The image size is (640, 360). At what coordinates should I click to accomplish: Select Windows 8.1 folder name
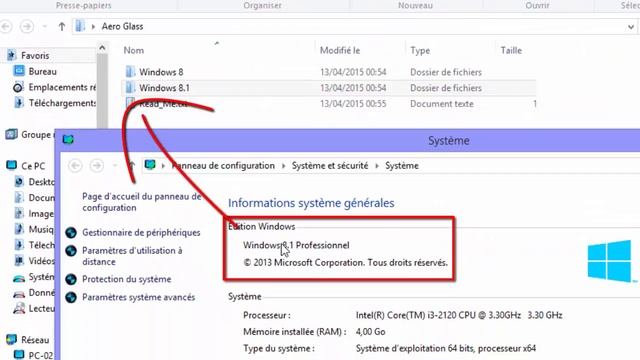(x=164, y=88)
